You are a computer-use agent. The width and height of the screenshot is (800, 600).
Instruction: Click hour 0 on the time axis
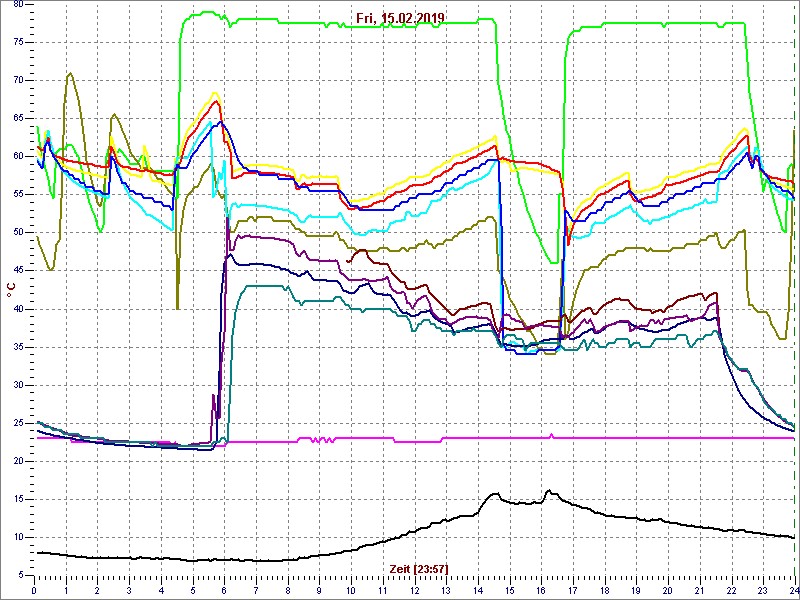coord(34,588)
